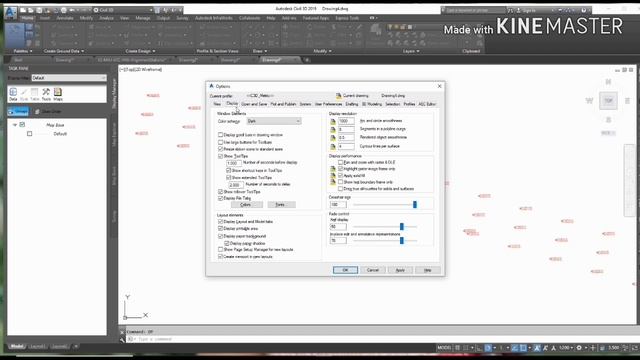The height and width of the screenshot is (360, 640).
Task: Toggle ortho mode icon in status bar
Action: (x=480, y=348)
